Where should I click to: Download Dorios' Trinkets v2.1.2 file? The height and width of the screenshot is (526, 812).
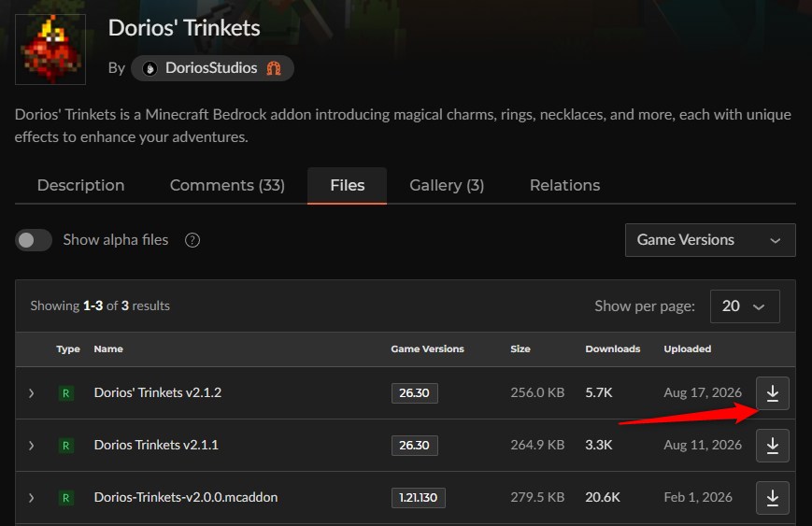click(x=772, y=393)
